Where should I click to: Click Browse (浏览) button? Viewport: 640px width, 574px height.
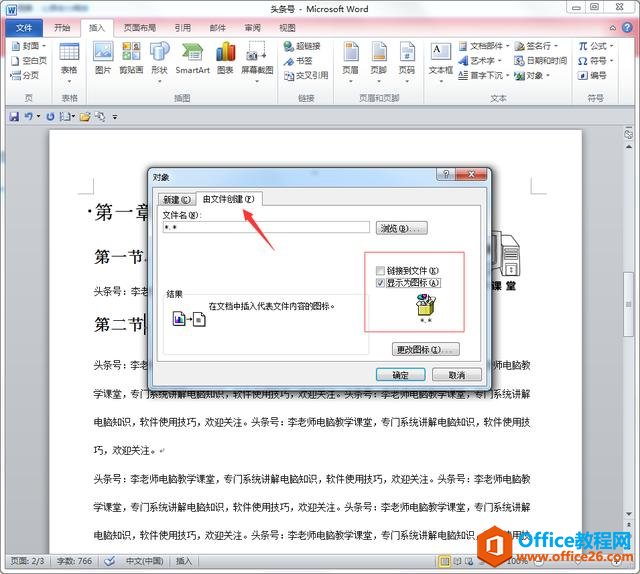tap(401, 228)
